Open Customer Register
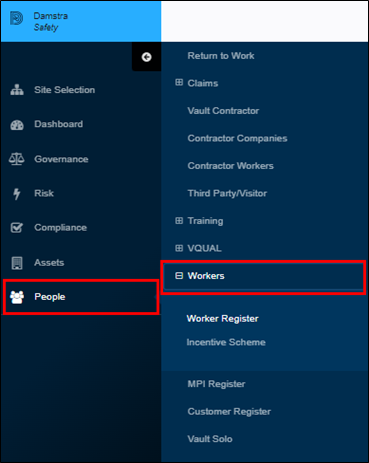 pyautogui.click(x=229, y=412)
